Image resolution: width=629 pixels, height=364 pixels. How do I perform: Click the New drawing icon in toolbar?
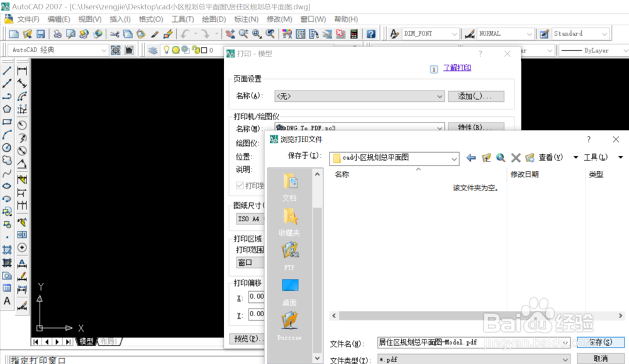pos(14,34)
